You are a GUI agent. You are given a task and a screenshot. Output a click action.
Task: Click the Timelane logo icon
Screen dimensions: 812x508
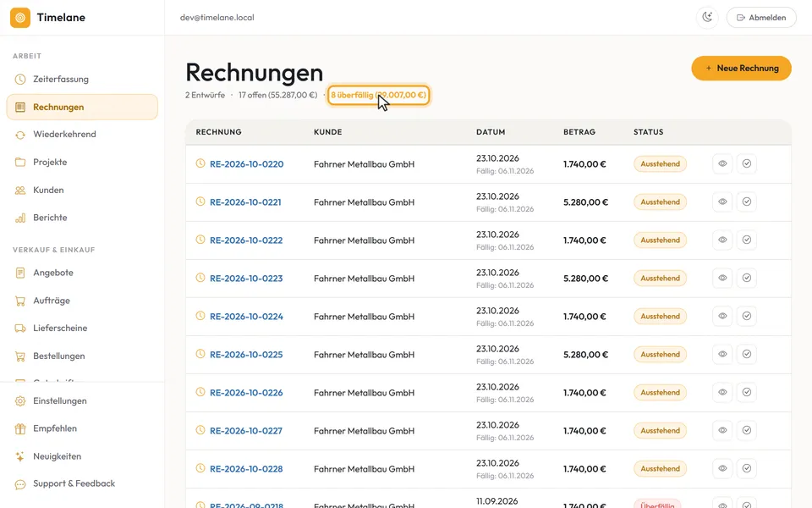[x=20, y=18]
